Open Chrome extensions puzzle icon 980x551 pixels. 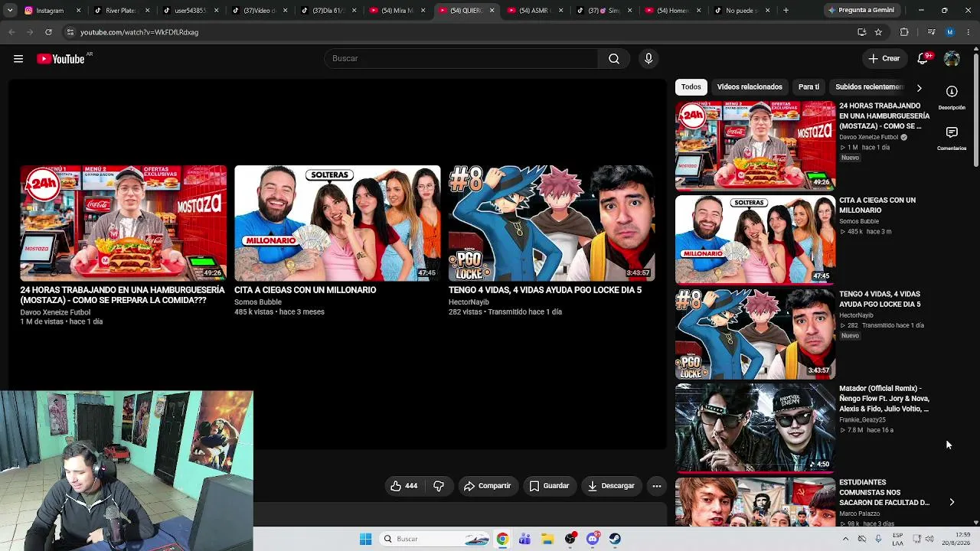(x=904, y=32)
